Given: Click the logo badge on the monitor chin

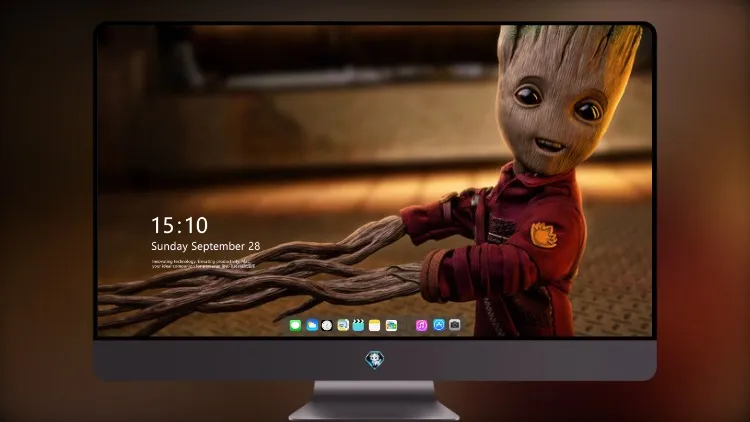Looking at the screenshot, I should click(375, 360).
